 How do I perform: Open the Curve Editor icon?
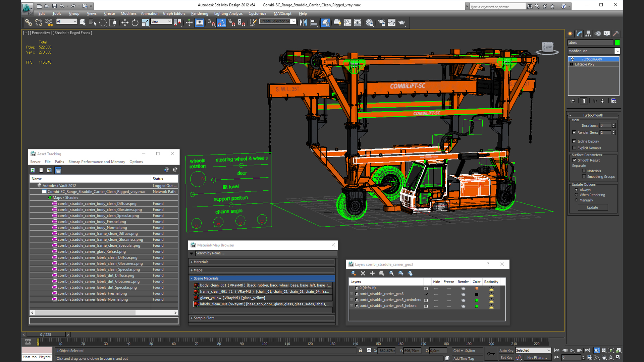(x=347, y=22)
